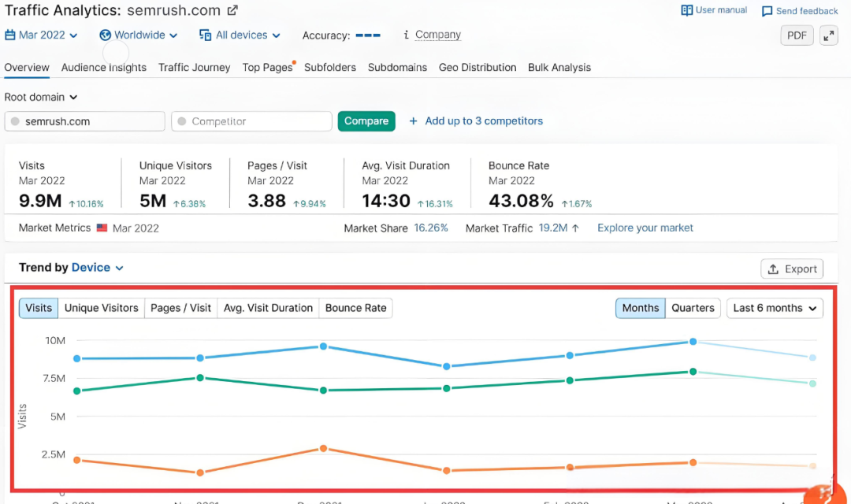Click the Market Traffic up-arrow icon
Image resolution: width=851 pixels, height=504 pixels.
pos(575,228)
